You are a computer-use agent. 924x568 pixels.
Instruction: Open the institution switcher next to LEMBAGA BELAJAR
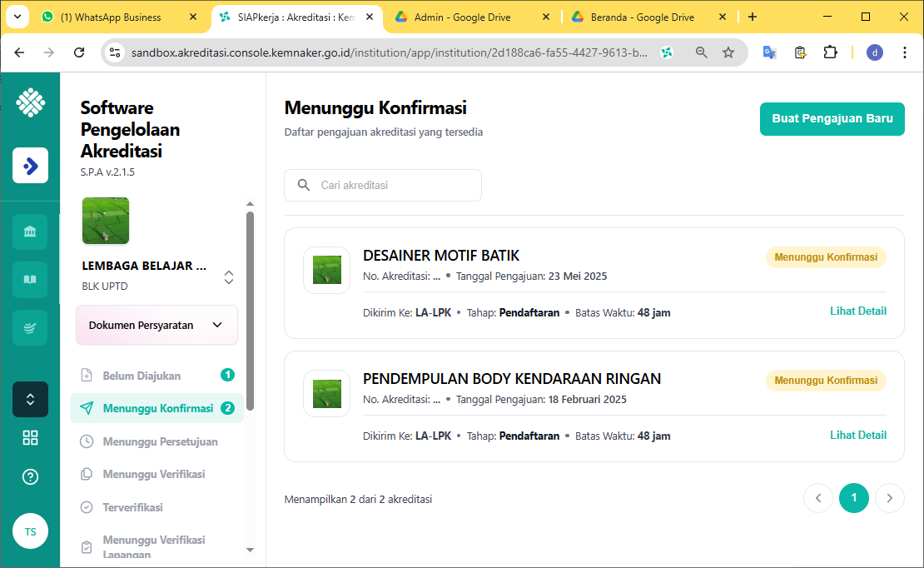click(x=229, y=277)
